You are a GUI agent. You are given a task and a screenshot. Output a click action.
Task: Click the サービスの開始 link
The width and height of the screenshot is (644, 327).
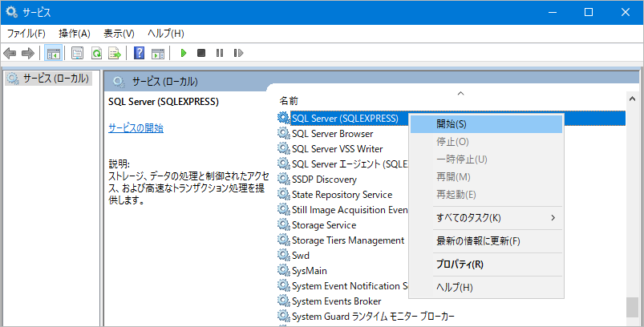pos(136,128)
